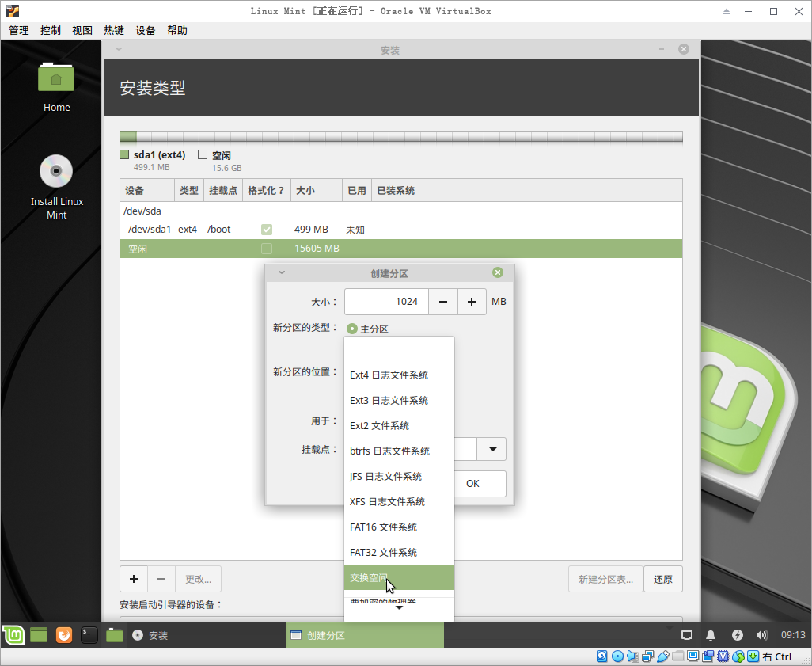Increase partition size with the plus stepper
812x666 pixels.
472,302
